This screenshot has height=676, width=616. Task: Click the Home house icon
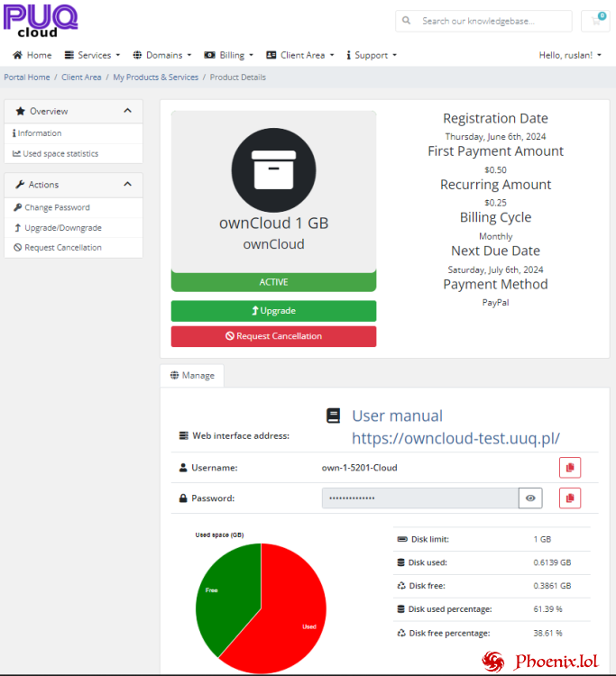[x=18, y=55]
